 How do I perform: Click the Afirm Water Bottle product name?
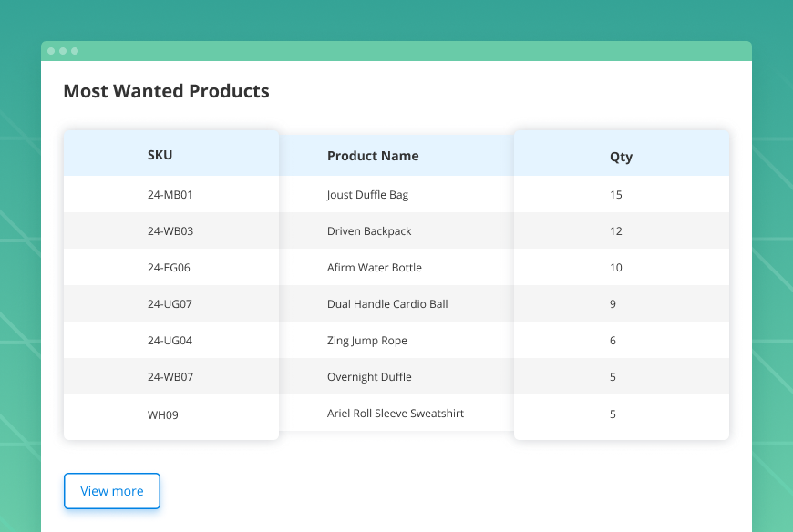373,267
